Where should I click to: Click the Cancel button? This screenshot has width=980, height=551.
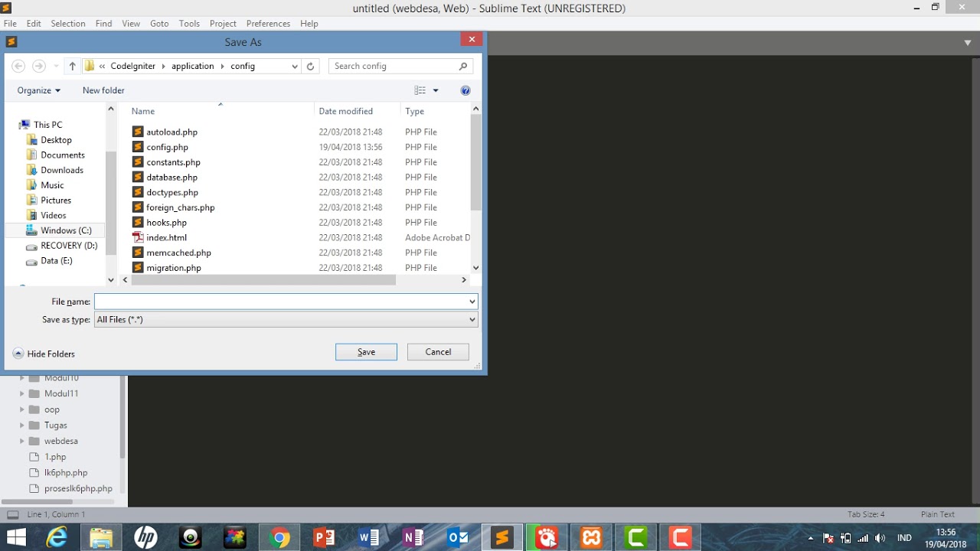[x=438, y=352]
